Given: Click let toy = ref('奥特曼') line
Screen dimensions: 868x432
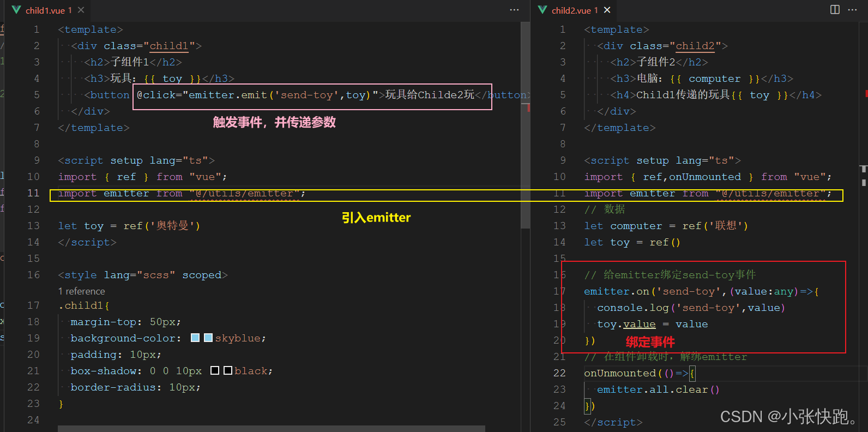Looking at the screenshot, I should [129, 226].
